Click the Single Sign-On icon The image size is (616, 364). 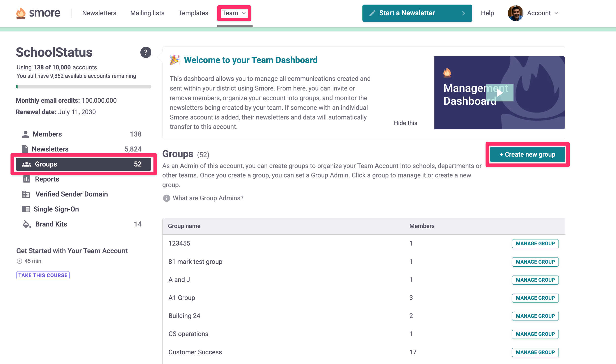point(26,209)
